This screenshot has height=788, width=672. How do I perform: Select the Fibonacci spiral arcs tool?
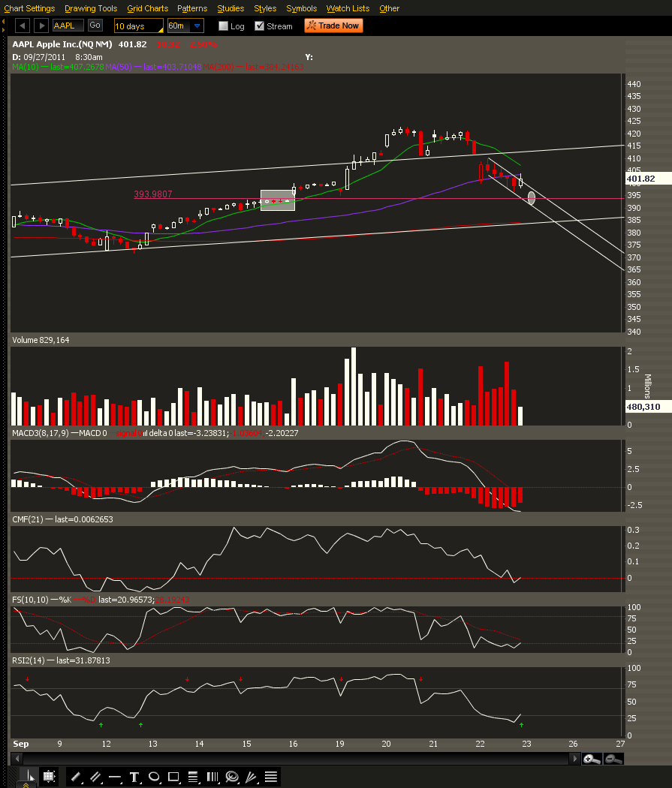click(232, 777)
